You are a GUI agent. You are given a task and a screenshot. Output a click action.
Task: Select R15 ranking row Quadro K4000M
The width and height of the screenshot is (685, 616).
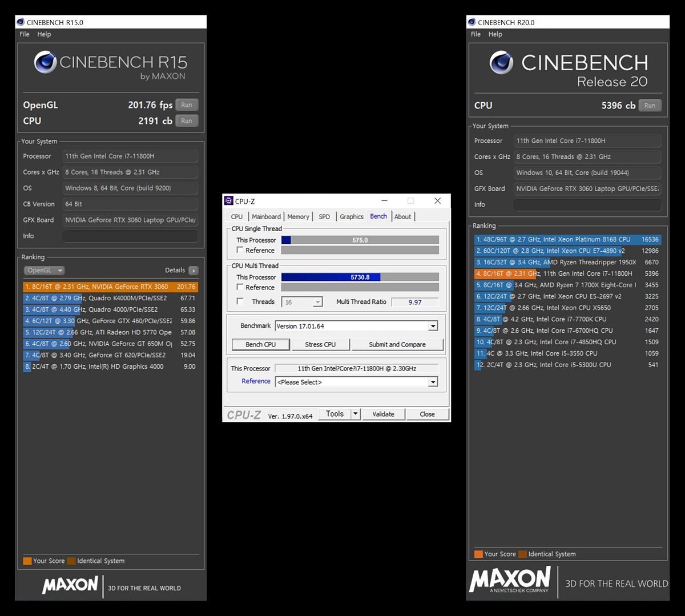[111, 298]
